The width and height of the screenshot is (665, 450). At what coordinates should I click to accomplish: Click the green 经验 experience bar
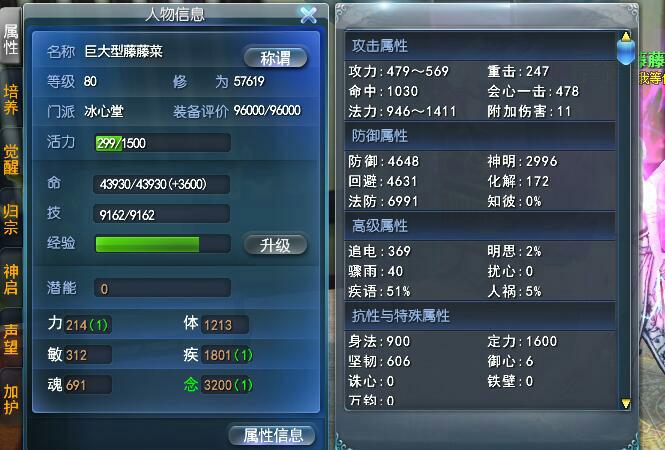tap(163, 244)
